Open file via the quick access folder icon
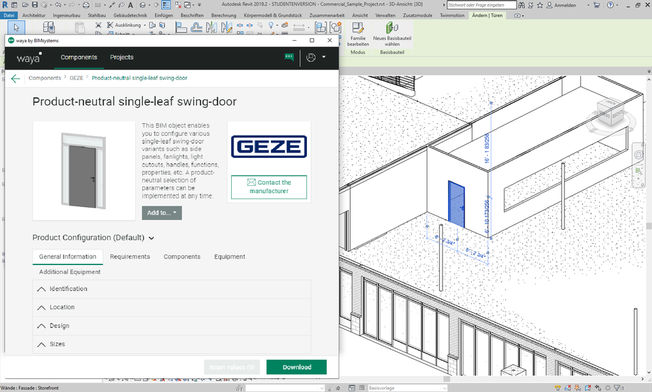Viewport: 652px width, 392px height. [25, 5]
